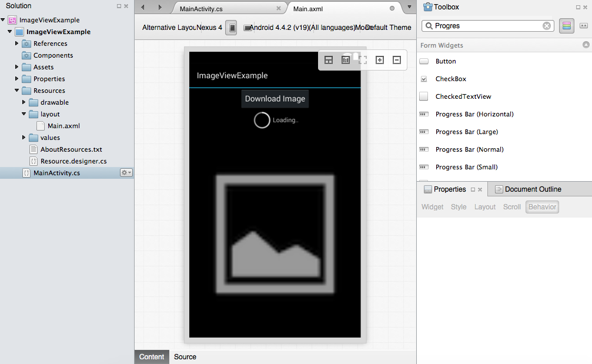Select the Scroll properties tab
The width and height of the screenshot is (592, 364).
coord(511,207)
